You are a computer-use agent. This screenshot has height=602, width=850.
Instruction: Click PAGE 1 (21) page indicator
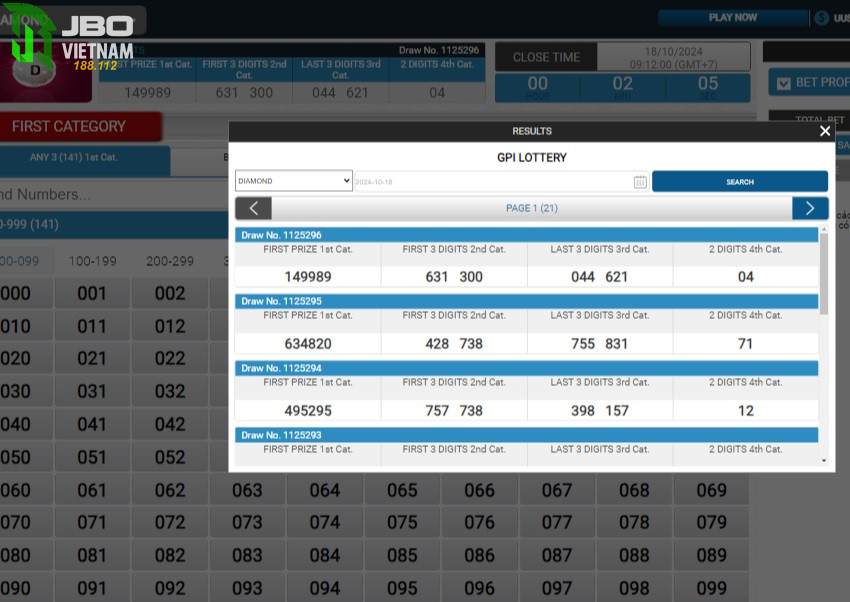(532, 208)
